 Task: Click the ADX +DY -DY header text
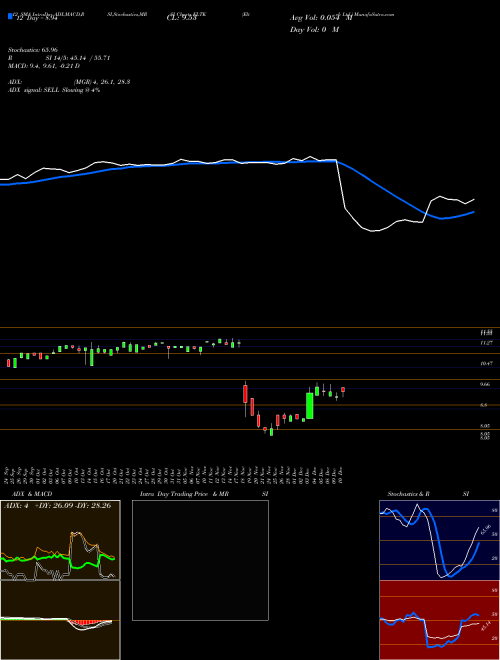pyautogui.click(x=57, y=506)
